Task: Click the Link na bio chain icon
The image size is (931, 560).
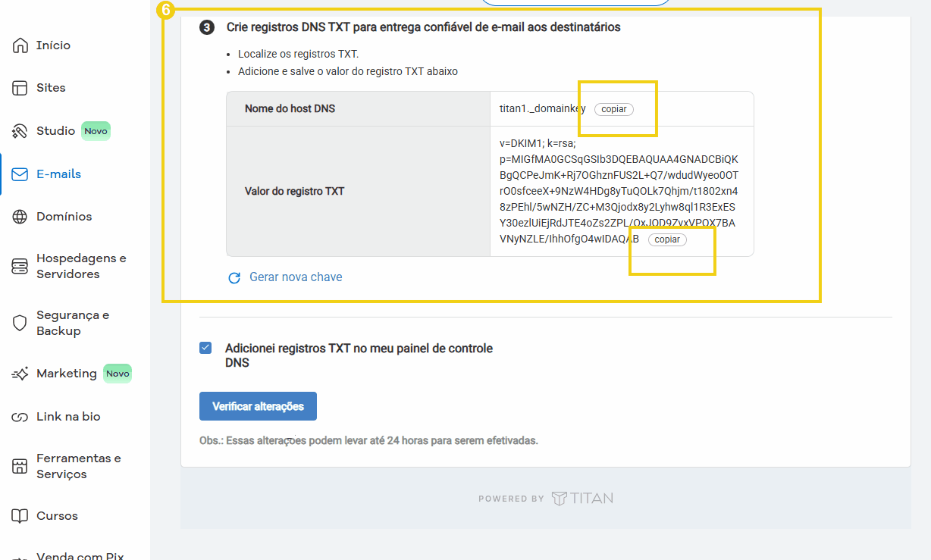Action: [x=20, y=416]
